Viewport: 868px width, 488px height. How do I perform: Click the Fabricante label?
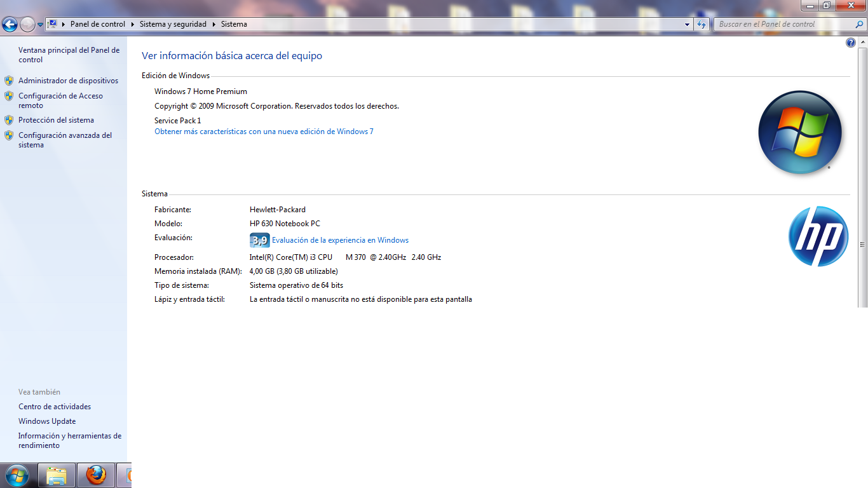(173, 210)
